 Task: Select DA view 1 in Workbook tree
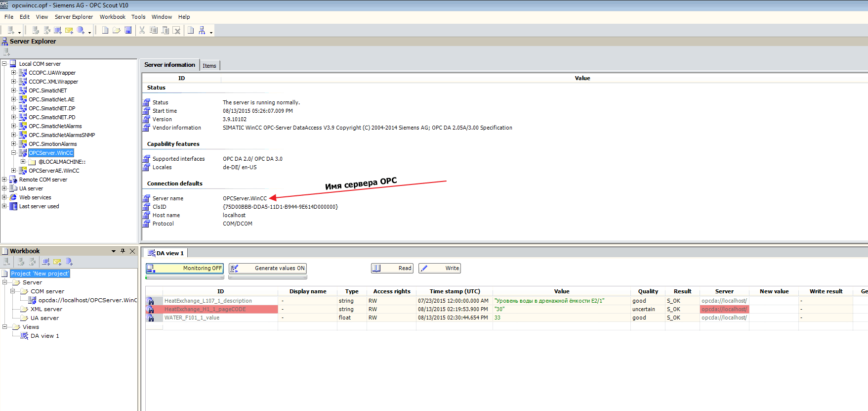[x=44, y=336]
